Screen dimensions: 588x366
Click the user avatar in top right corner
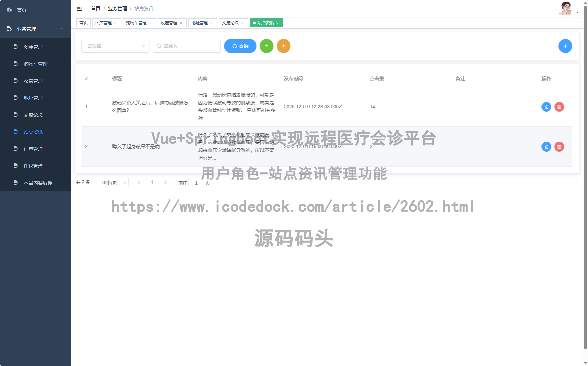tap(566, 8)
